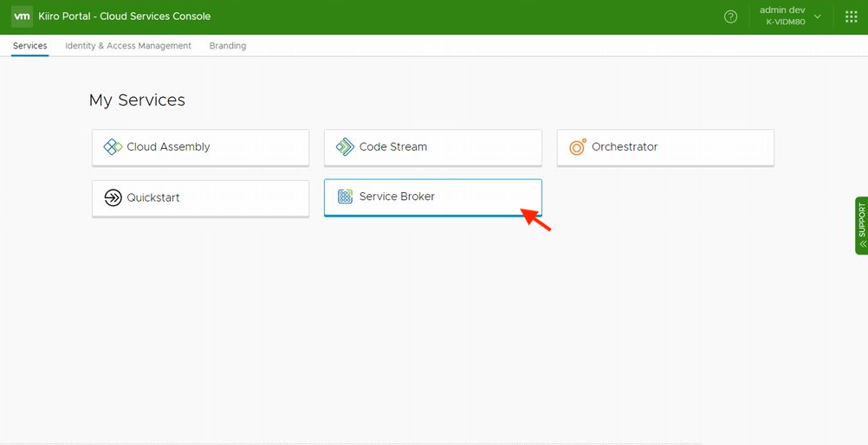Screen dimensions: 868x445
Task: Click the My Services heading
Action: [137, 100]
